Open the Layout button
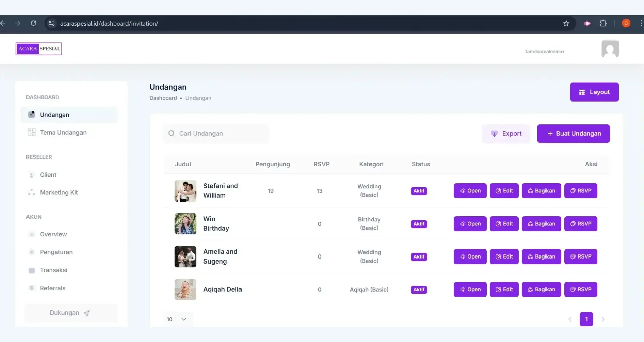 pyautogui.click(x=594, y=92)
